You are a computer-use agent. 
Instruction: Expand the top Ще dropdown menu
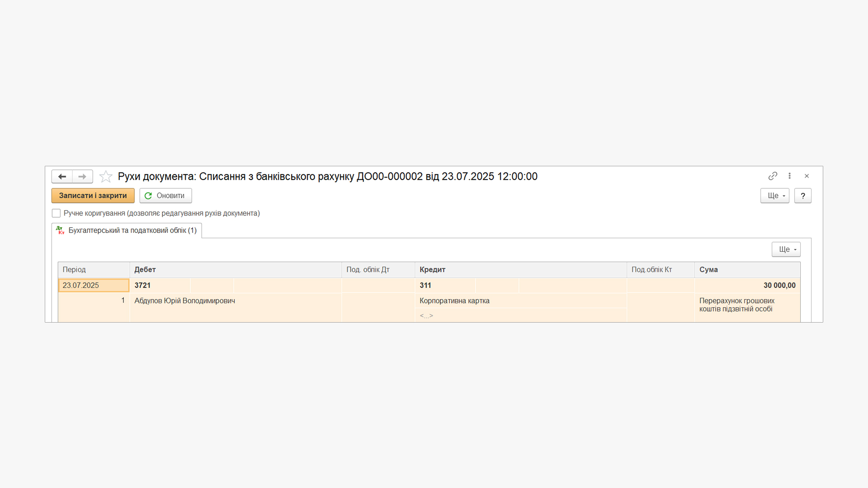point(774,196)
